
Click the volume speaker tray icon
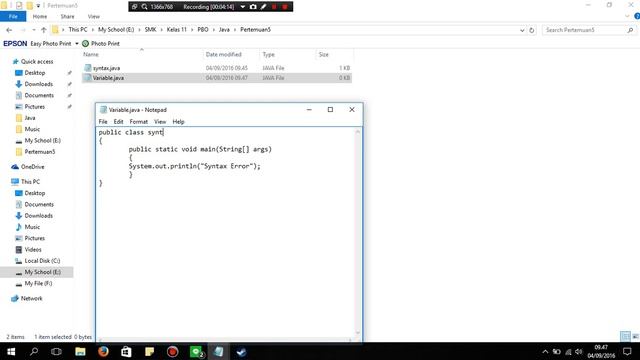click(x=578, y=351)
